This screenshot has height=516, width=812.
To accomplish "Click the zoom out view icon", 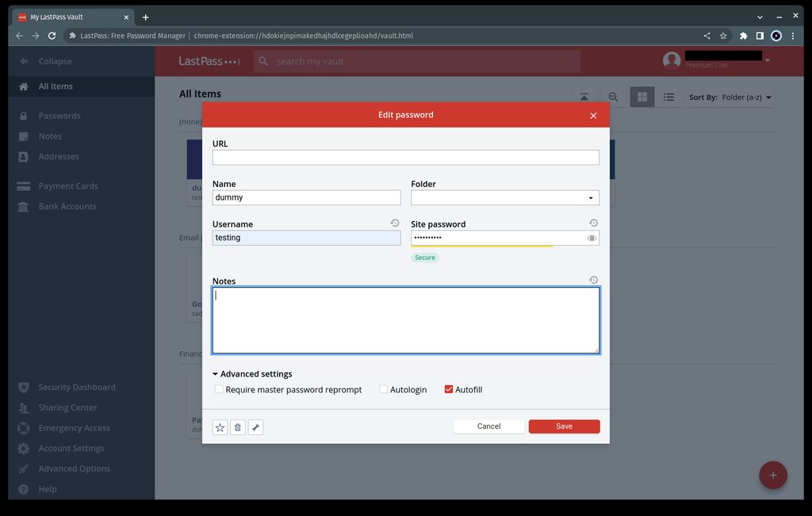I will (613, 97).
